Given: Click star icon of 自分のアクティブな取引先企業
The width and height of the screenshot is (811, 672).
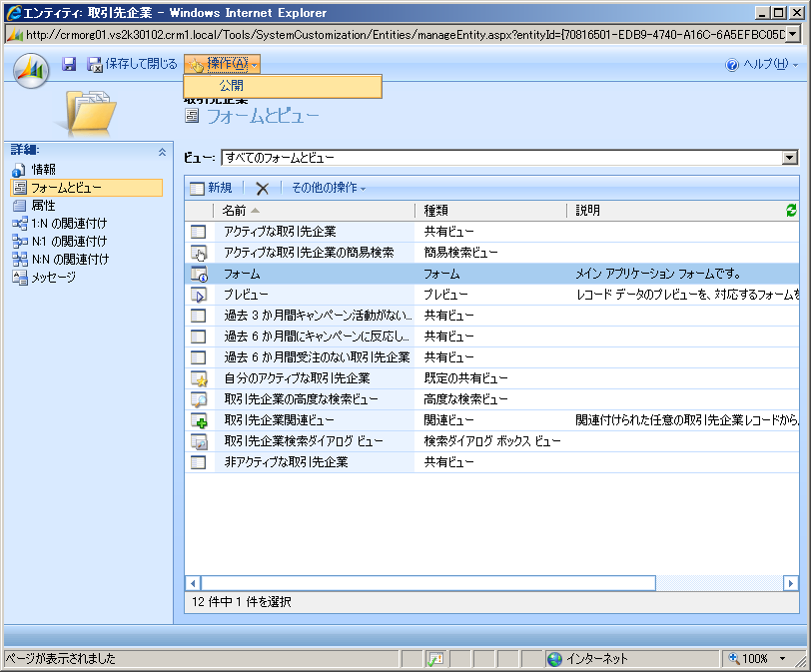Looking at the screenshot, I should pyautogui.click(x=199, y=378).
